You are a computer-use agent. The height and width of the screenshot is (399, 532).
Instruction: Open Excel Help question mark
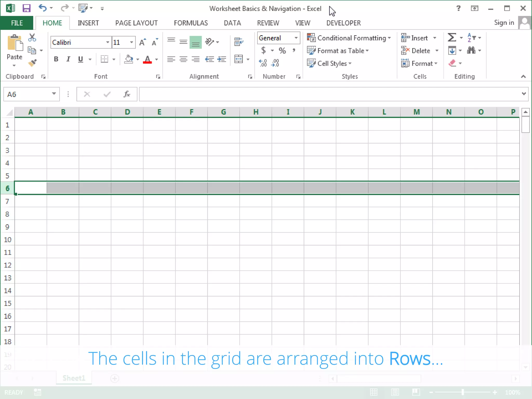(x=458, y=8)
